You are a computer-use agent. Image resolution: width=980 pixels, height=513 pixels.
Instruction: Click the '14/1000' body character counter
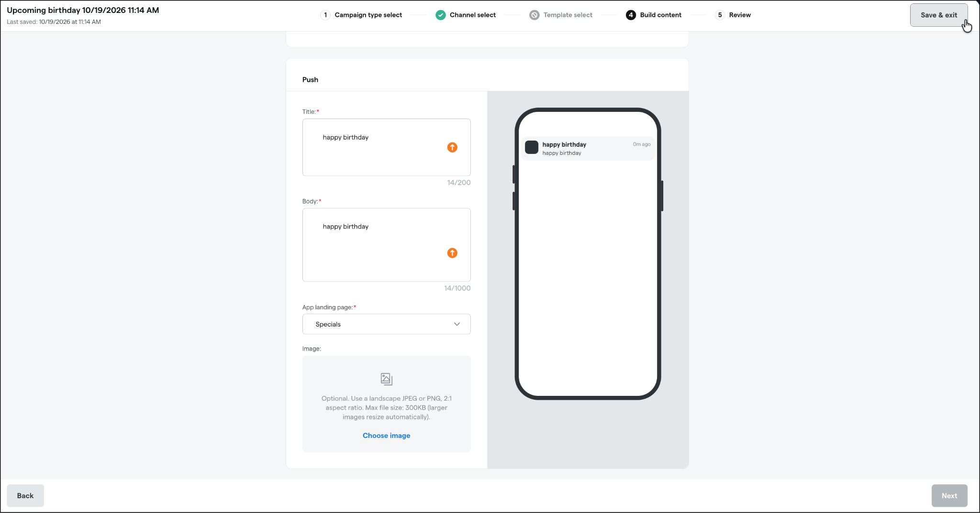pos(457,288)
